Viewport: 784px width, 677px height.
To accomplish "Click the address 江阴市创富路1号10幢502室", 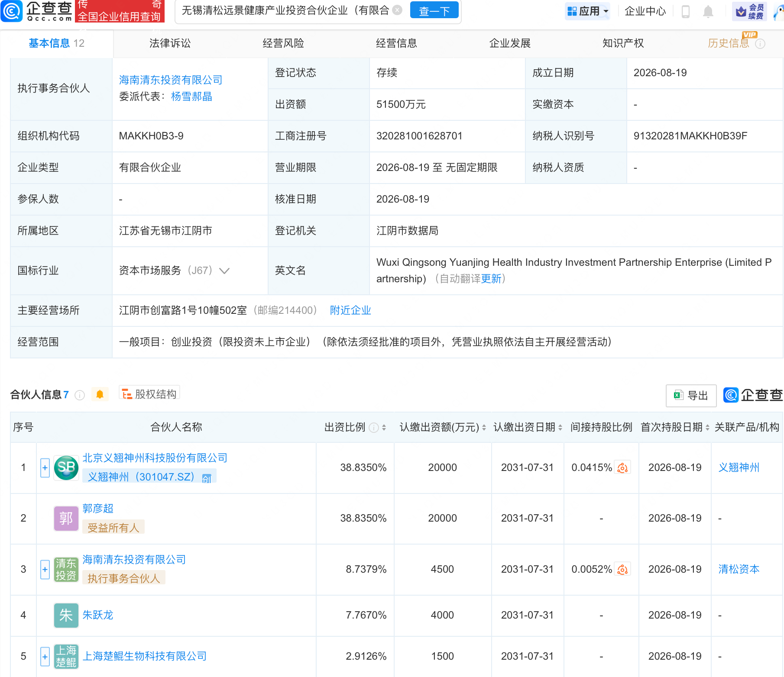I will (183, 310).
